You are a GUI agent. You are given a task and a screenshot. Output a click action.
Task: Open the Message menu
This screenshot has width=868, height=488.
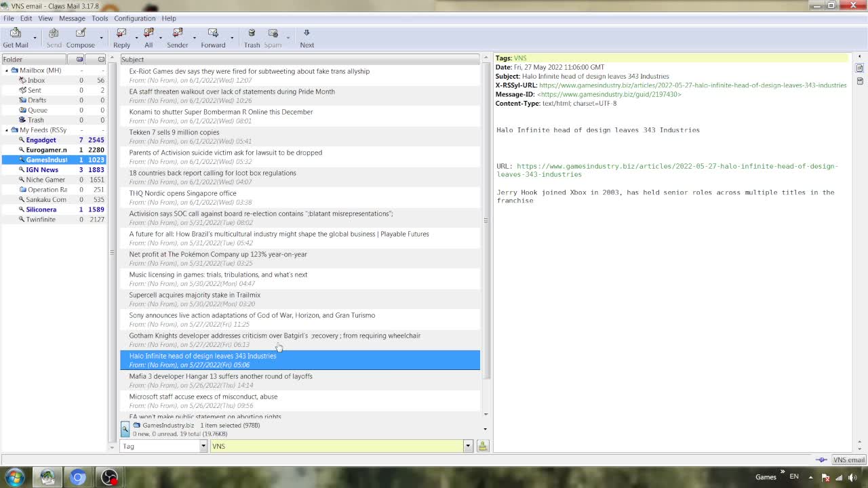pos(72,18)
